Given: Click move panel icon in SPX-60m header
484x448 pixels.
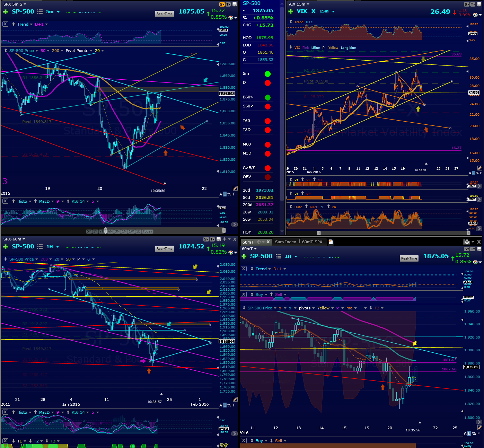Looking at the screenshot, I should [225, 239].
